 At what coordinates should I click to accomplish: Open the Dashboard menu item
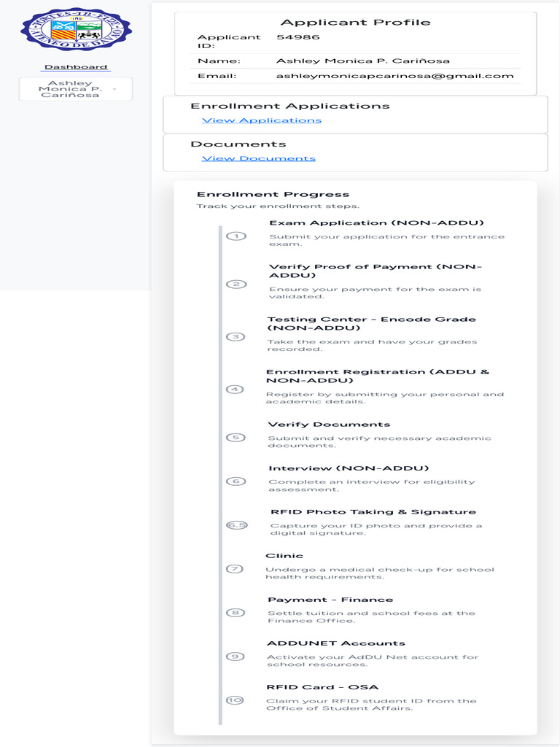click(x=76, y=67)
